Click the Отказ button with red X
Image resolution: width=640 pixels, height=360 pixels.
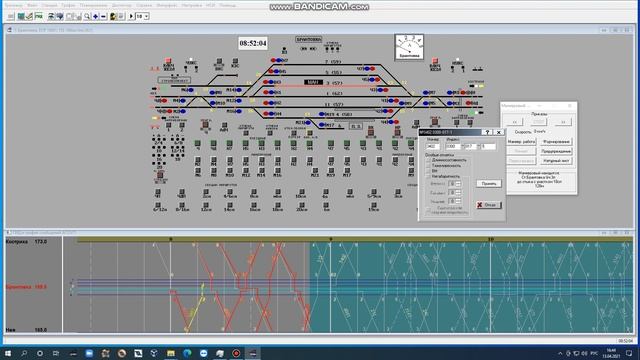point(489,205)
